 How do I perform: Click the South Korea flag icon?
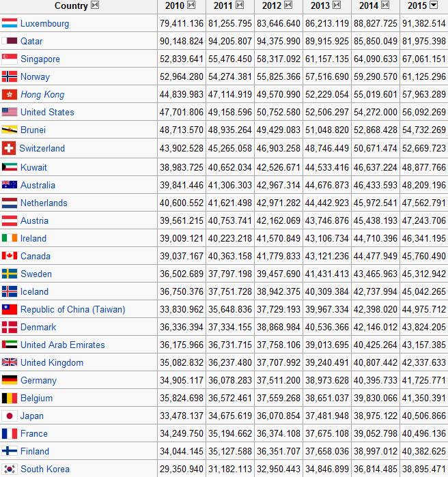tap(10, 469)
